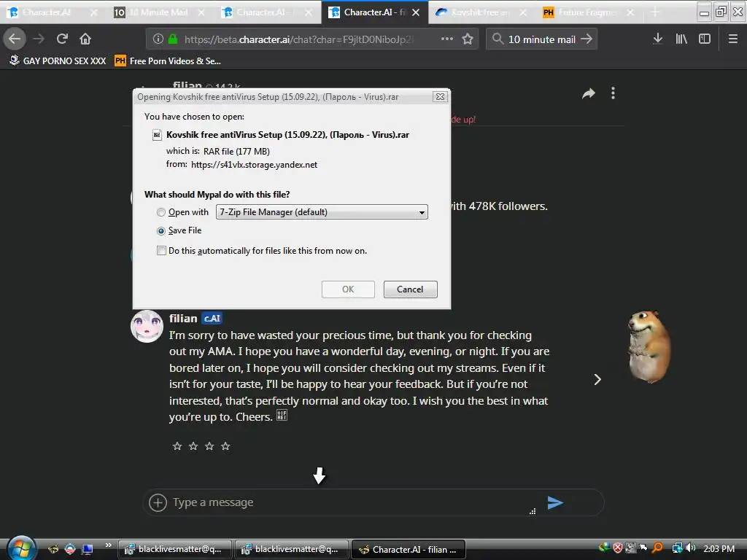Open a new tab with the plus button
This screenshot has width=747, height=560.
pos(655,12)
